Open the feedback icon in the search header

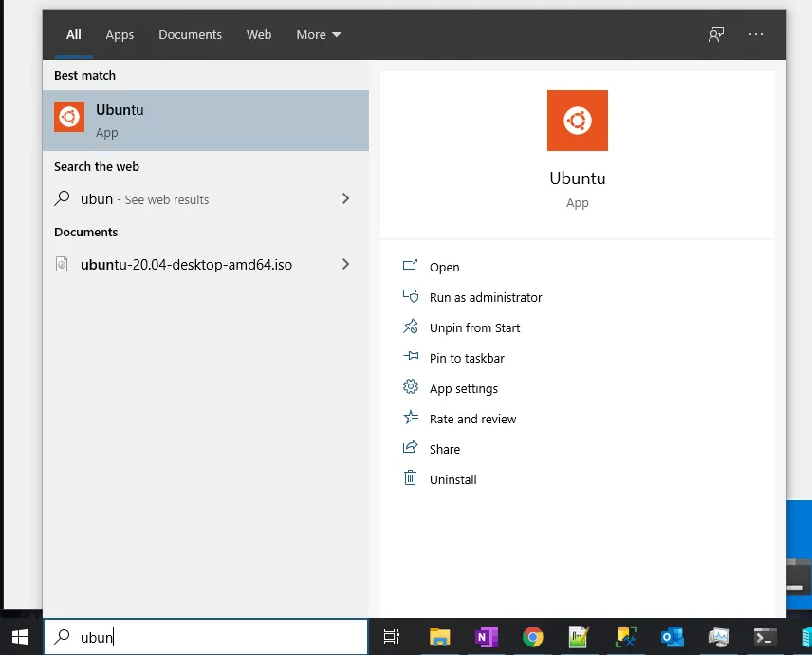[716, 34]
